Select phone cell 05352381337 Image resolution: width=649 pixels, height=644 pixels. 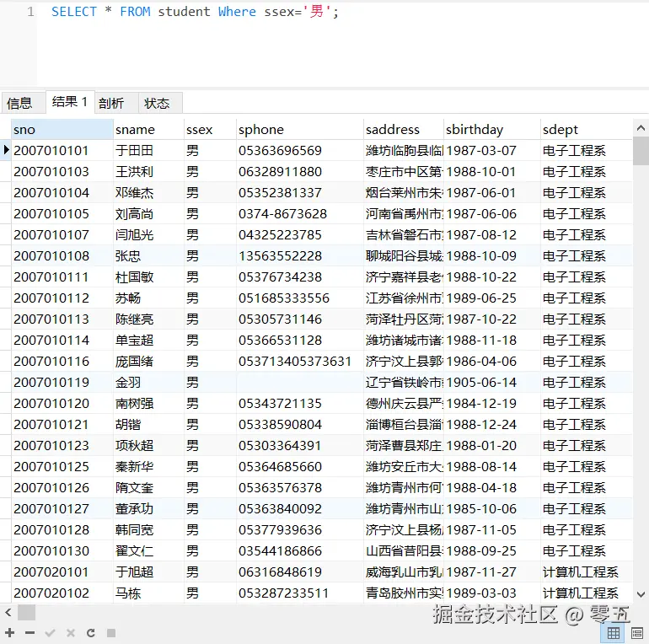point(300,192)
